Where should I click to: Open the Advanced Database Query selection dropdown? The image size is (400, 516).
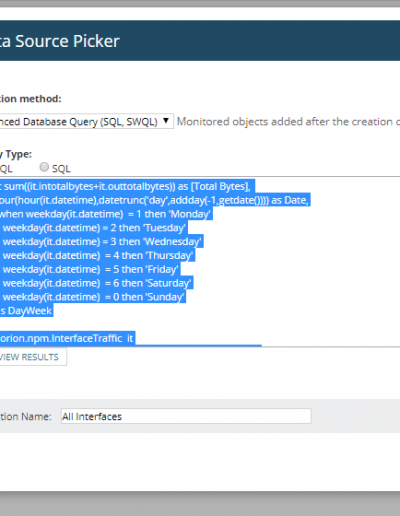click(86, 121)
